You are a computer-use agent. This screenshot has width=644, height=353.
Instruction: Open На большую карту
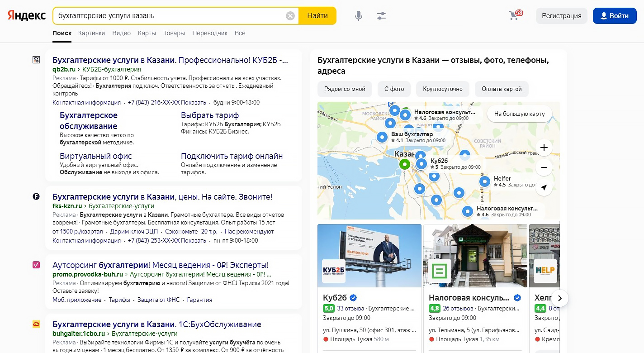(520, 114)
